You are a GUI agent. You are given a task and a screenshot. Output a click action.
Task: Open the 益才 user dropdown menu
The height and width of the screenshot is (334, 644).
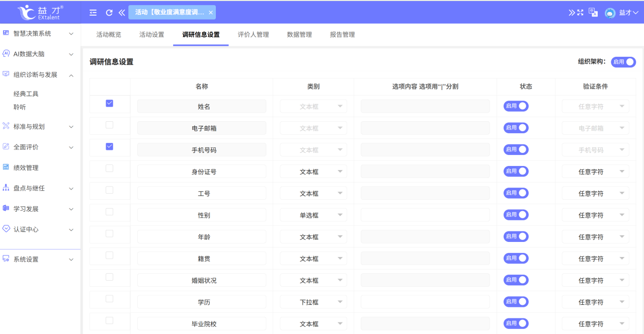click(629, 13)
